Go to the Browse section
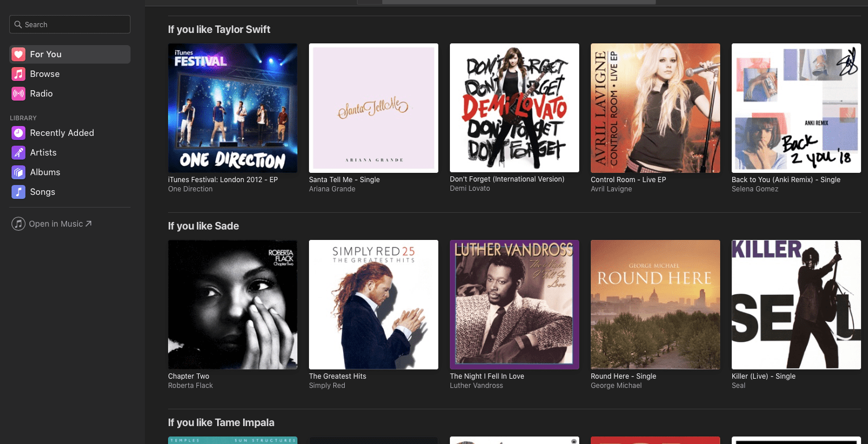Image resolution: width=868 pixels, height=444 pixels. click(45, 74)
